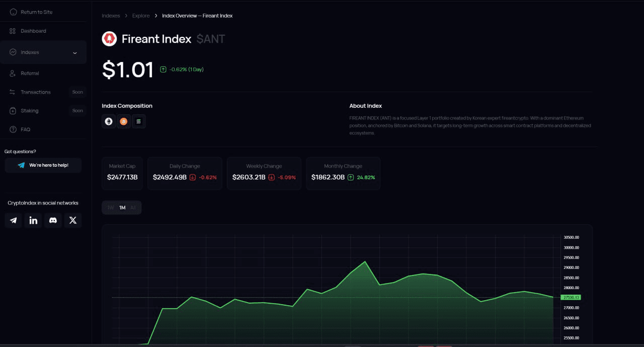Click the Ethereum icon in Index Composition
Screen dimensions: 644x347
pos(109,121)
